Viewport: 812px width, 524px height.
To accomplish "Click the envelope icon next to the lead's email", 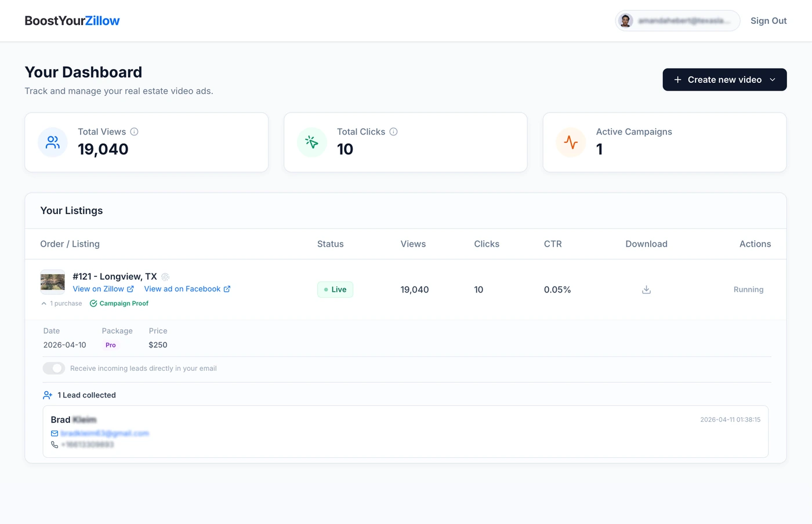I will [54, 433].
